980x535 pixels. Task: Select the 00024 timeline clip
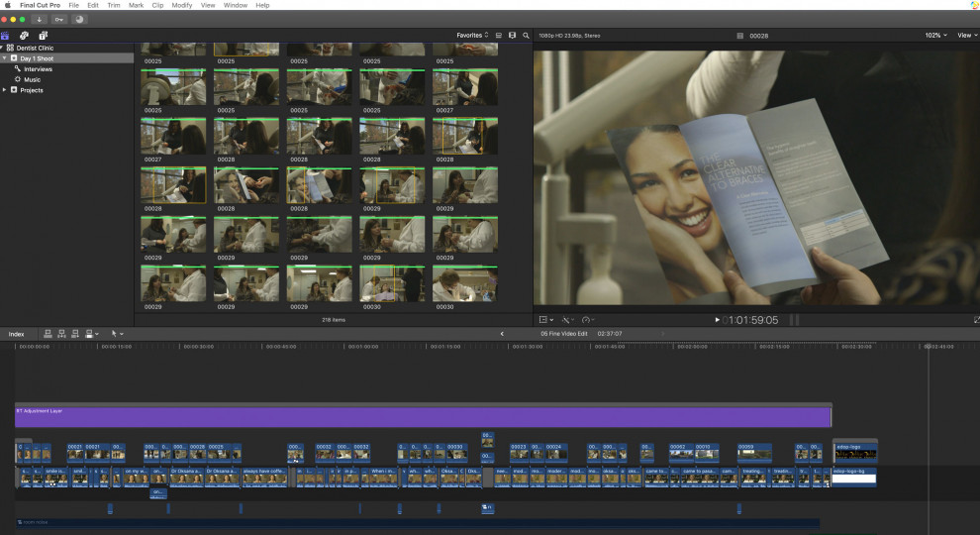[x=556, y=453]
